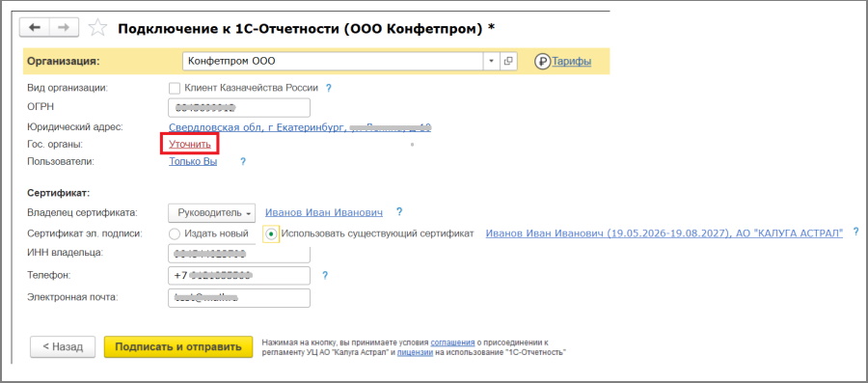868x383 pixels.
Task: Click the window title Подключение к 1С-Отчетности
Action: click(x=306, y=28)
